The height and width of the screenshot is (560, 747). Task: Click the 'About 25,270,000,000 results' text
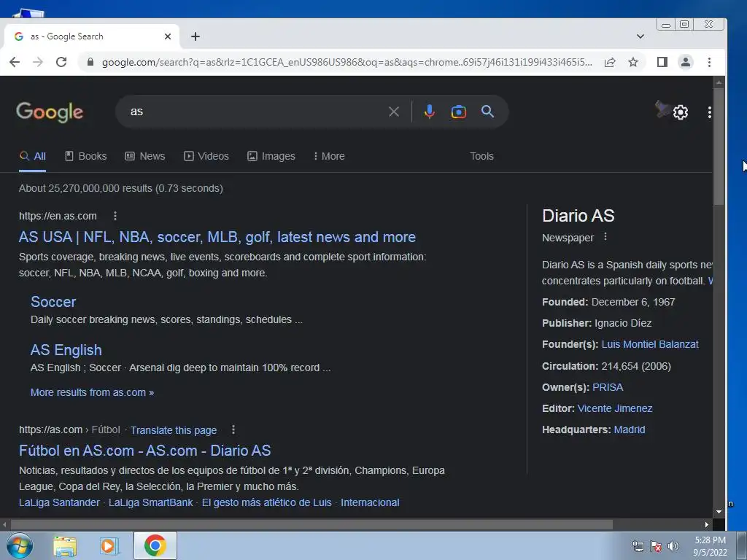click(x=121, y=189)
